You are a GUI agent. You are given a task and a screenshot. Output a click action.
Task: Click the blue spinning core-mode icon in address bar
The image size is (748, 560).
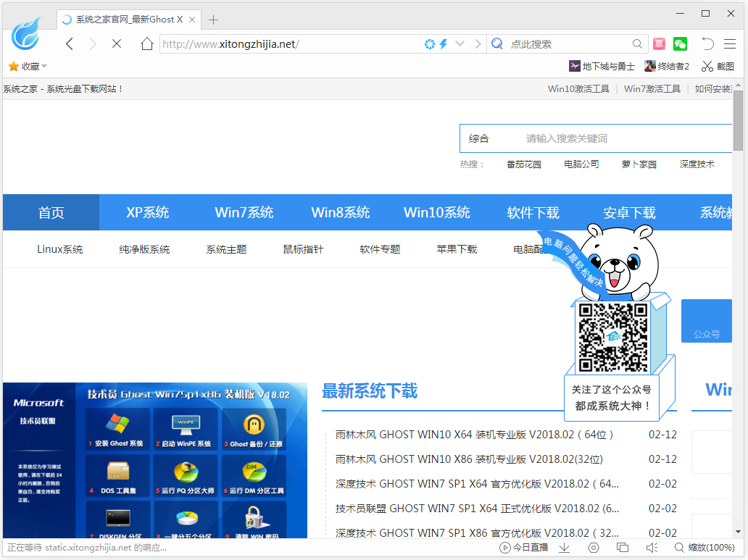(x=429, y=44)
